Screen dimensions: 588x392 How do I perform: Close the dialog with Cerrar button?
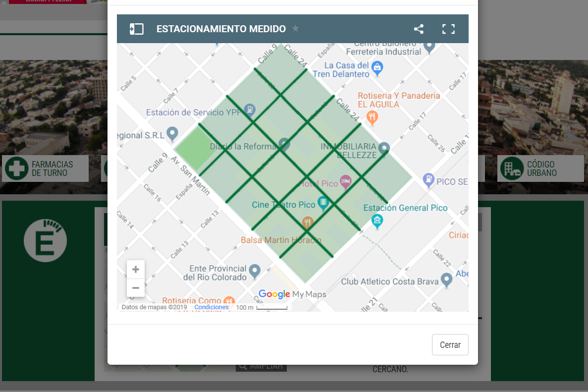click(450, 345)
